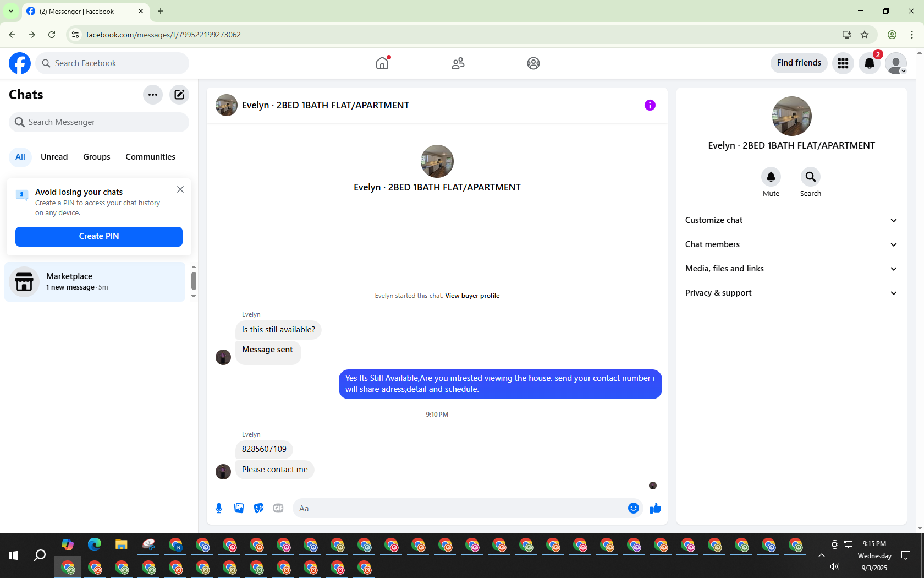Open a new browser tab
Screen dimensions: 924x578
click(x=161, y=11)
